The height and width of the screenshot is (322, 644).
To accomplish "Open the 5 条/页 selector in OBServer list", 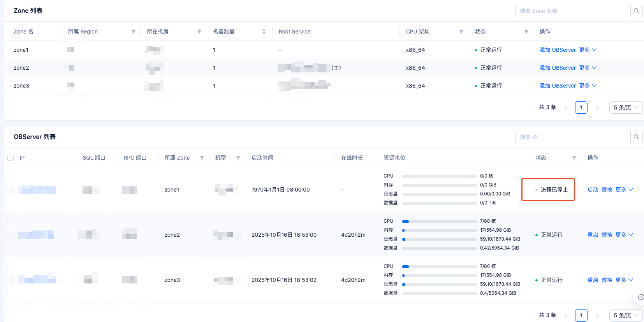I will [x=626, y=315].
